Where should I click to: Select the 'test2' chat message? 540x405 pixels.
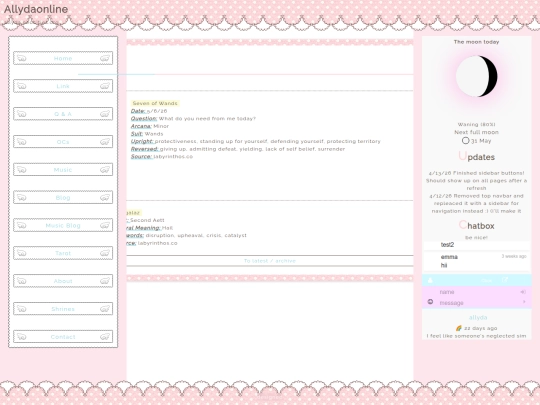pyautogui.click(x=477, y=245)
